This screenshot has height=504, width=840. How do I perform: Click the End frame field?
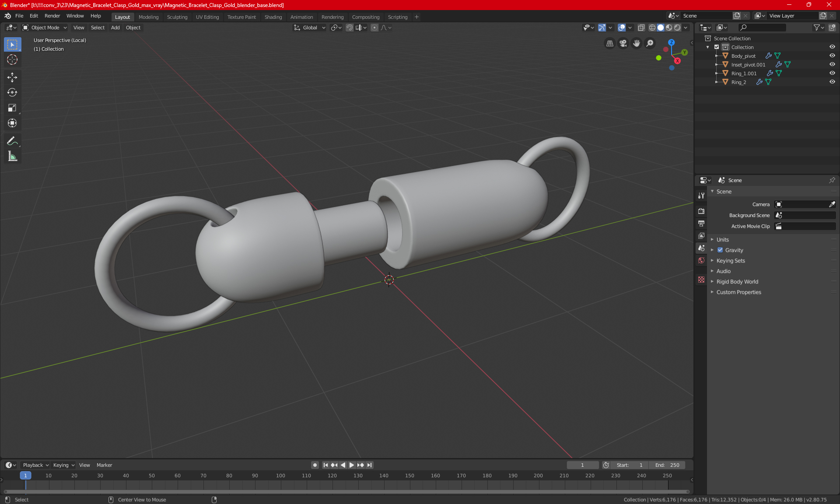pos(667,465)
